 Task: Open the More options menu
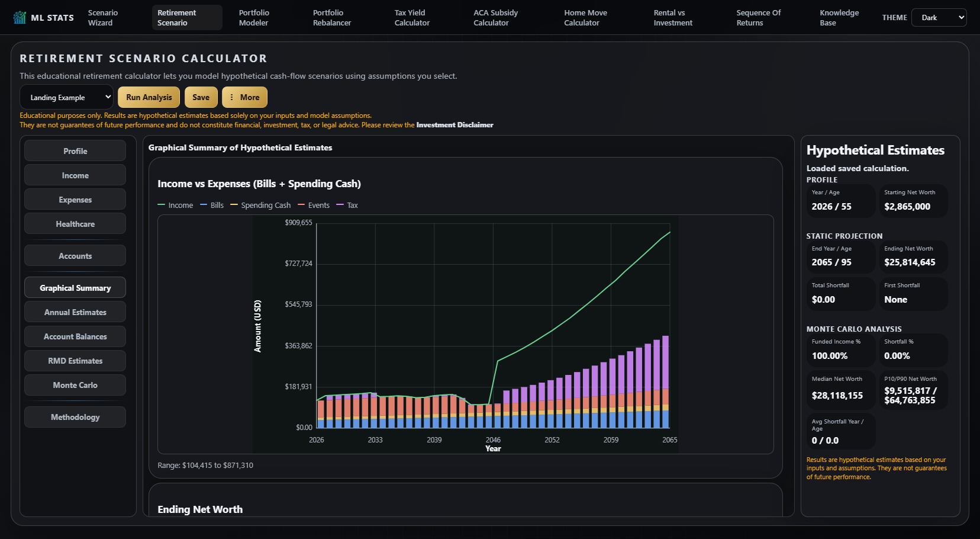244,97
